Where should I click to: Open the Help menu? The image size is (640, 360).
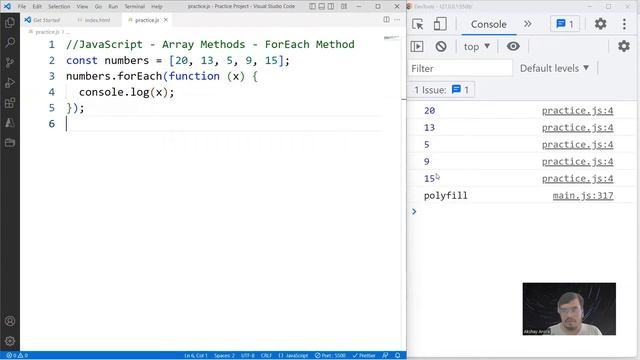point(157,7)
